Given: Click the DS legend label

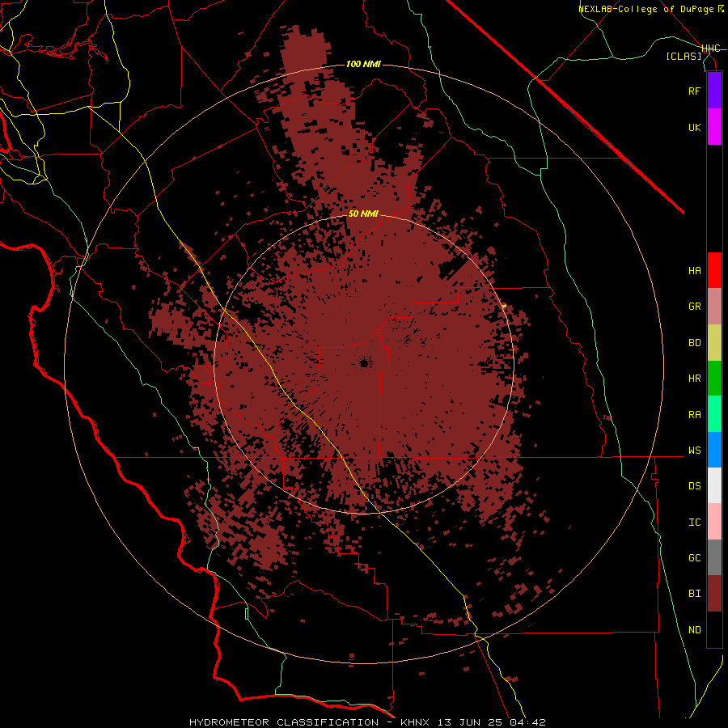Looking at the screenshot, I should 694,485.
